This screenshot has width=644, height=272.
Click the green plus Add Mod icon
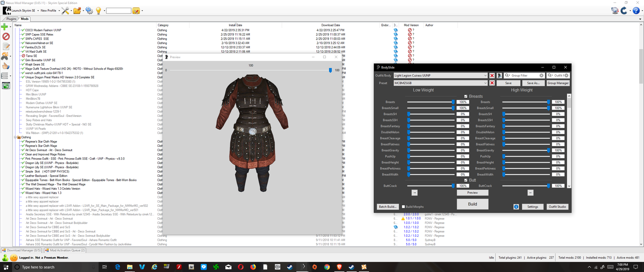click(x=5, y=27)
